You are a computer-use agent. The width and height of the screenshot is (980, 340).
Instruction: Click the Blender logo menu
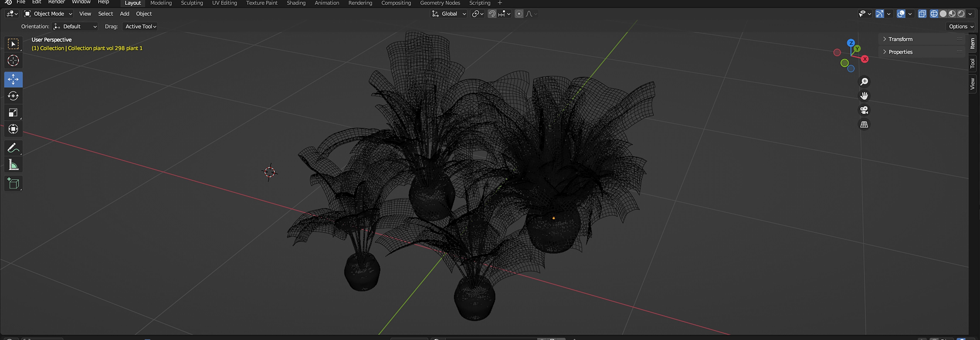[x=8, y=2]
